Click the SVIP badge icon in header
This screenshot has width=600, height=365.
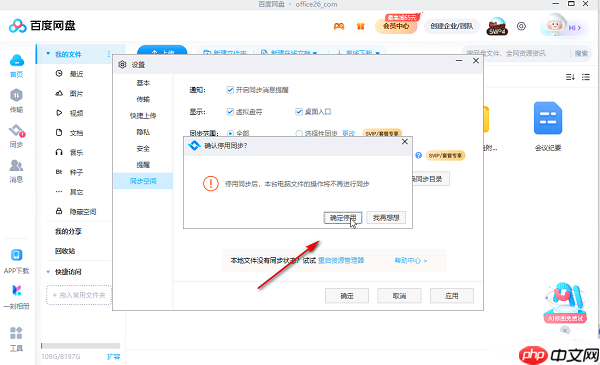[x=497, y=26]
